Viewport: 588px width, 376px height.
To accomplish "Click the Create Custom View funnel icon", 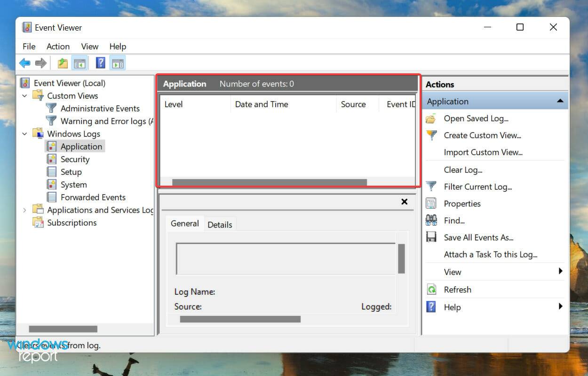I will pyautogui.click(x=431, y=135).
